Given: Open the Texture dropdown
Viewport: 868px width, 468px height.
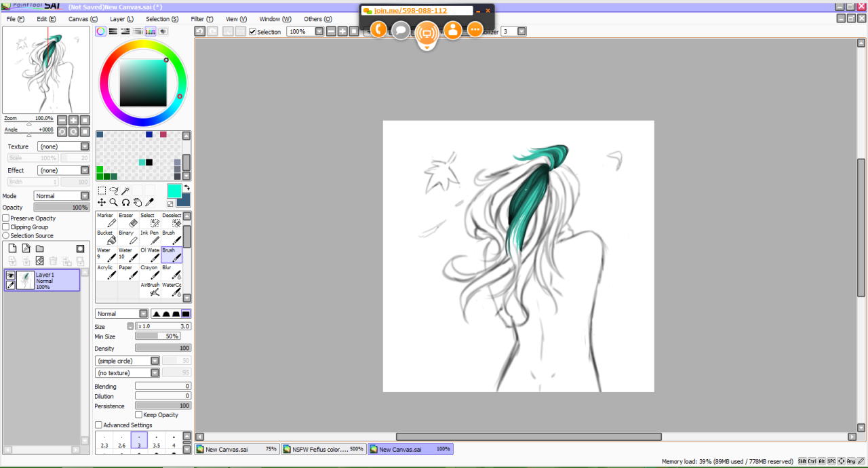Looking at the screenshot, I should click(x=85, y=147).
